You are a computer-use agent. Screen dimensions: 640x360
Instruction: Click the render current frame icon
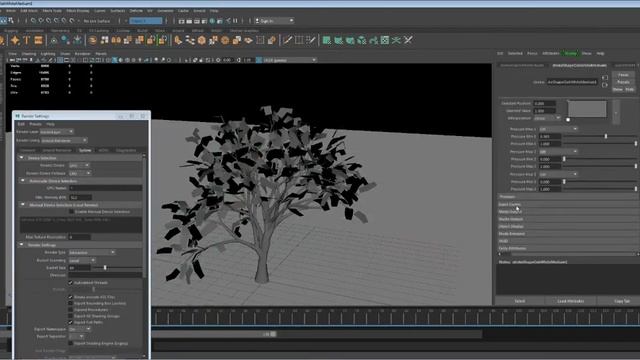(189, 21)
